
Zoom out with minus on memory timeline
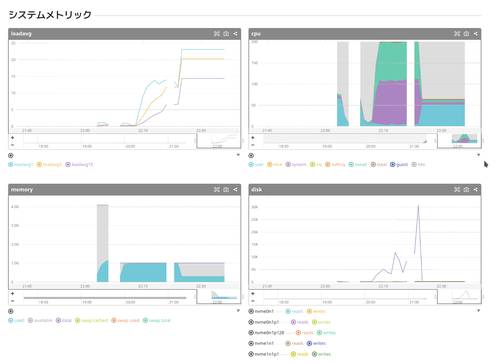point(12,301)
